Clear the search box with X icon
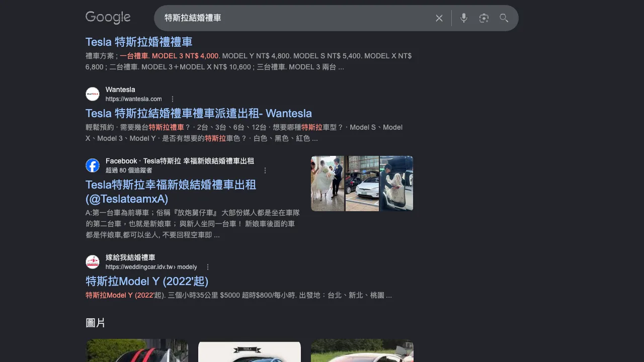 439,18
